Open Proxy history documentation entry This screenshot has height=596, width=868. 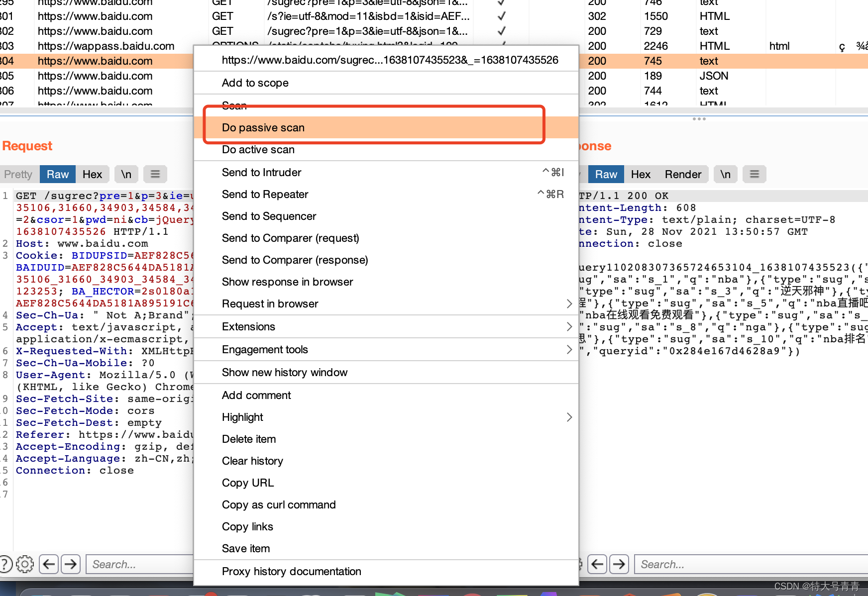pos(386,571)
